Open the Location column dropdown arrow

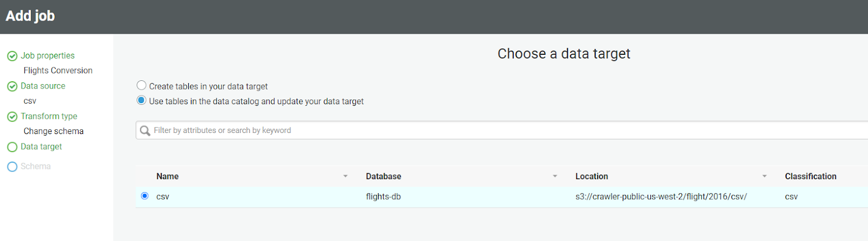764,176
